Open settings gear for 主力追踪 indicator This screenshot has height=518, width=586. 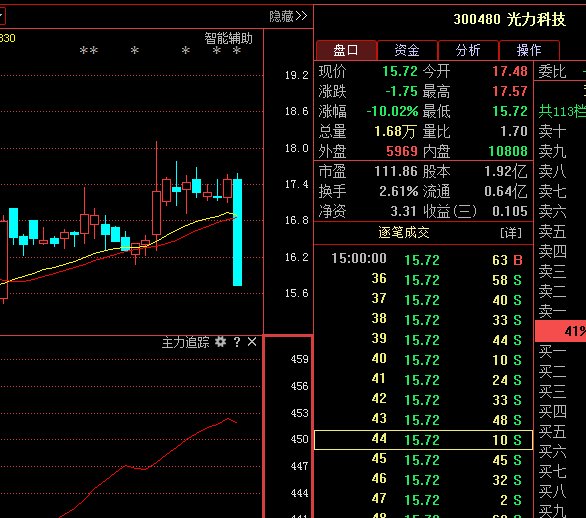[x=220, y=341]
